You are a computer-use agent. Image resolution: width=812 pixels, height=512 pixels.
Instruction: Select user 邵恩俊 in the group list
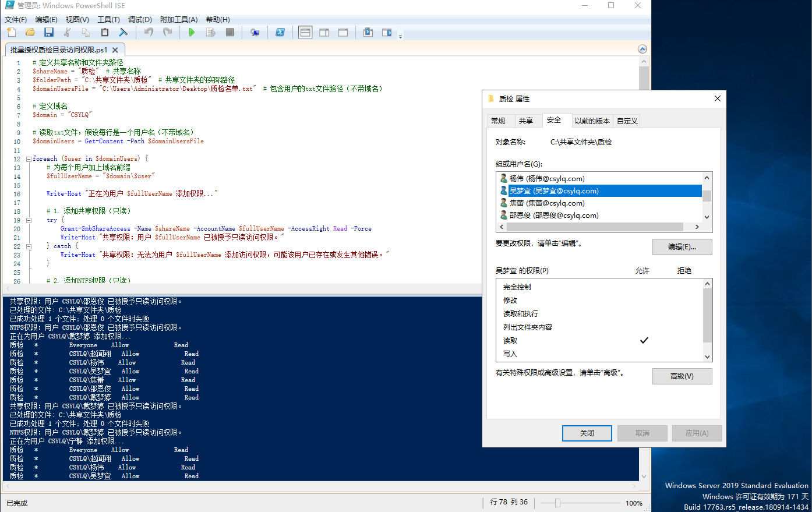pyautogui.click(x=599, y=216)
